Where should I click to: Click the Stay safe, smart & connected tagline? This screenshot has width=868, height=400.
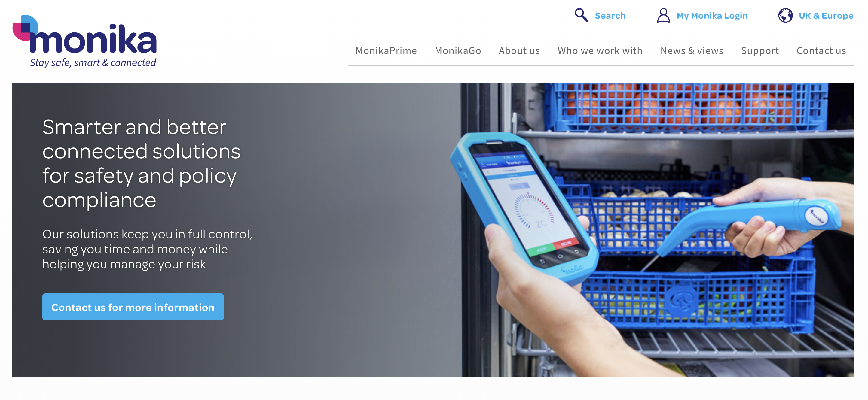(x=93, y=63)
